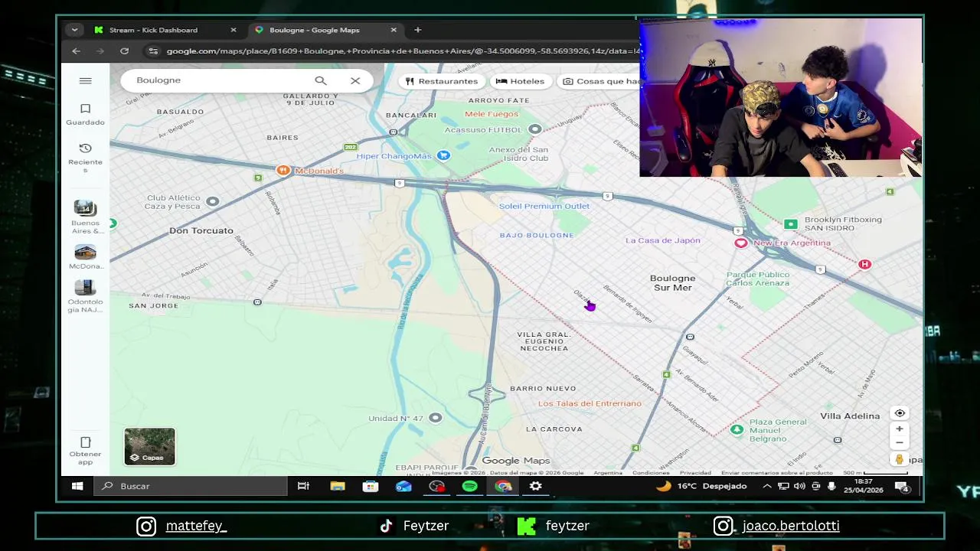Reload the Google Maps page

tap(124, 51)
